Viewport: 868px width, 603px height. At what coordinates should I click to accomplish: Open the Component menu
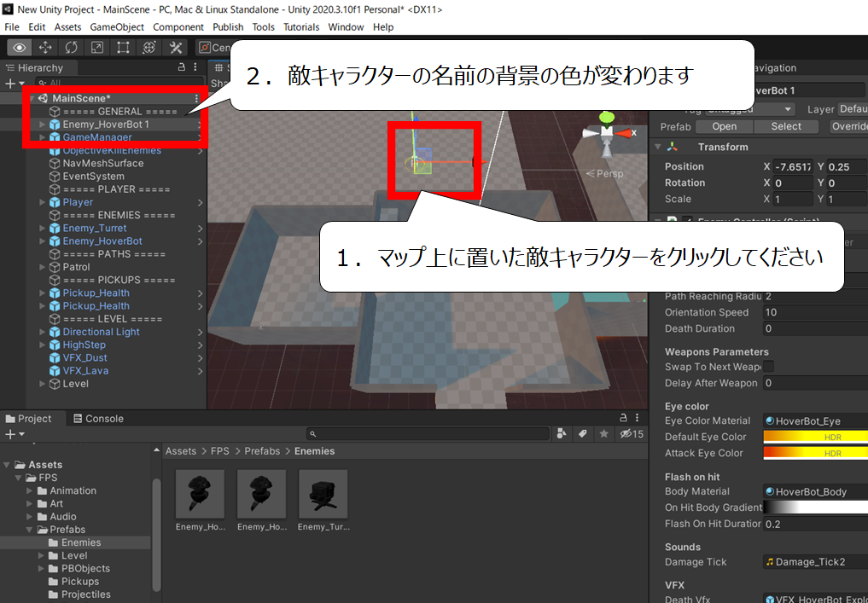click(178, 27)
